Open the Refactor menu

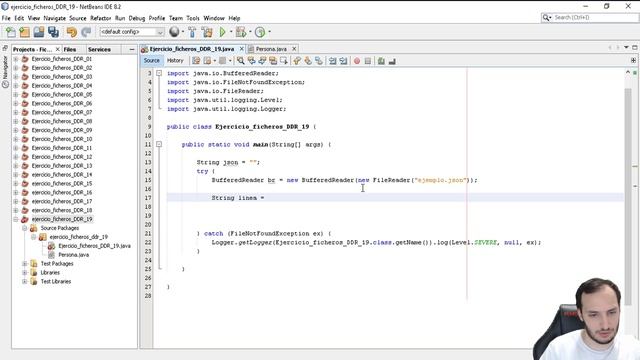click(x=100, y=18)
